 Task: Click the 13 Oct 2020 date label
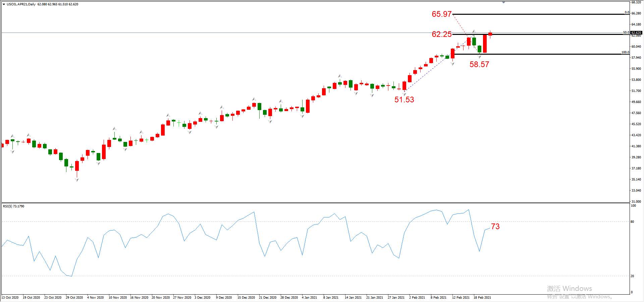point(10,297)
